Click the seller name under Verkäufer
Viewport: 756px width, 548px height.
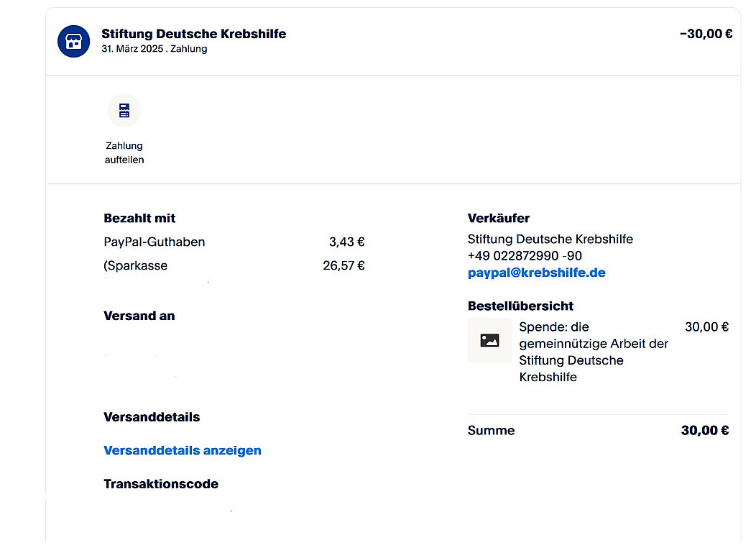click(x=550, y=239)
